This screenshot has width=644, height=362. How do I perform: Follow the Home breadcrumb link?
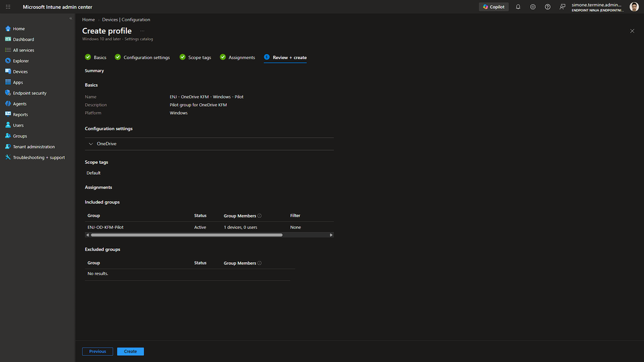coord(88,19)
